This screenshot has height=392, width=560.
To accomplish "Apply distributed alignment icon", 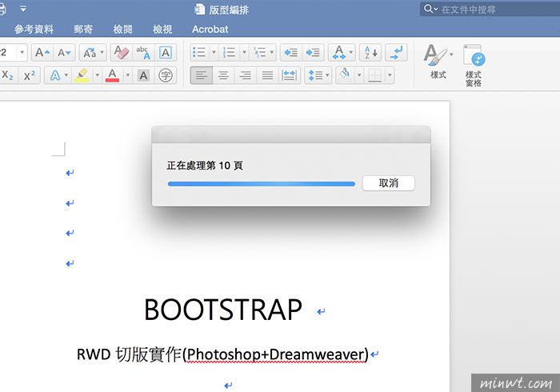I will (x=289, y=75).
